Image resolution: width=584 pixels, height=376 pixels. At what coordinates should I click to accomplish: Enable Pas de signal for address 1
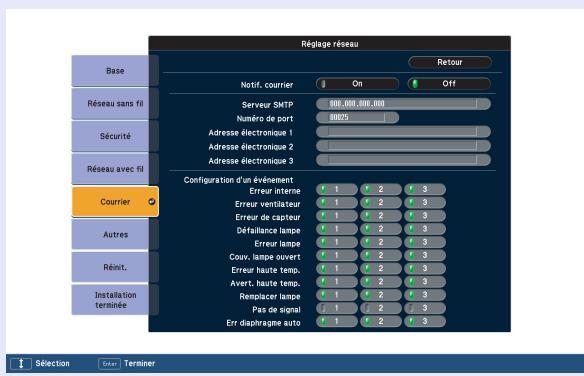click(337, 308)
